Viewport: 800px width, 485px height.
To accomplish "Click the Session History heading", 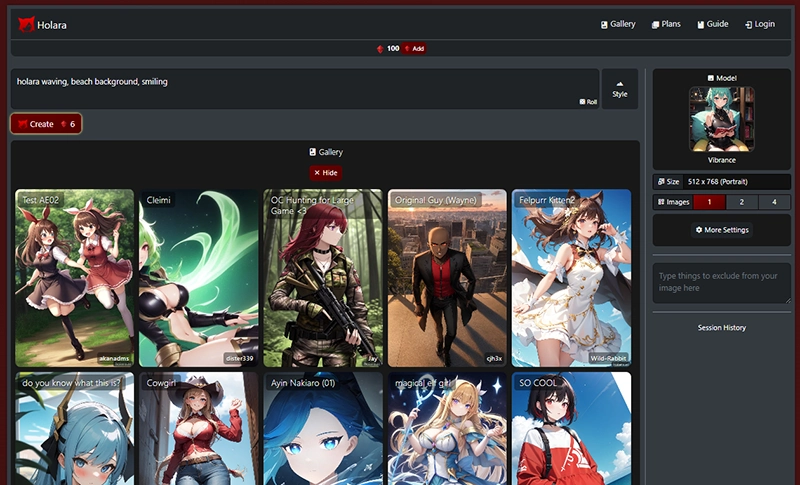I will point(721,328).
